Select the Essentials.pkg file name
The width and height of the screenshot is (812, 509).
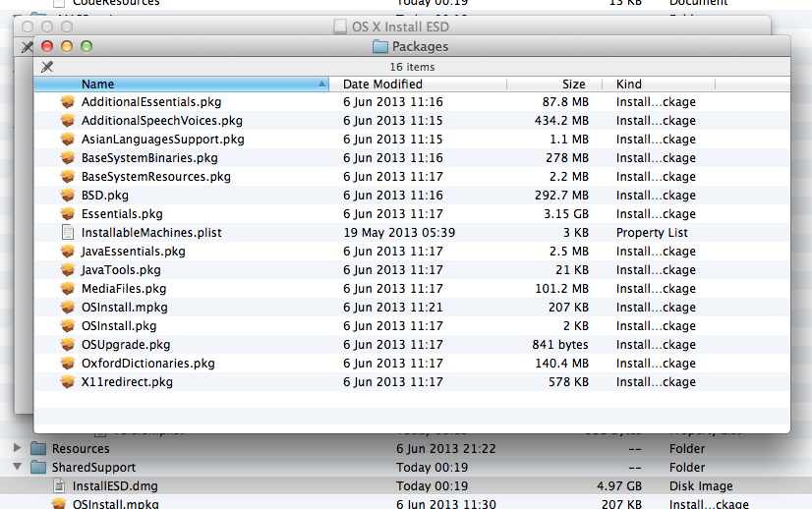coord(122,214)
